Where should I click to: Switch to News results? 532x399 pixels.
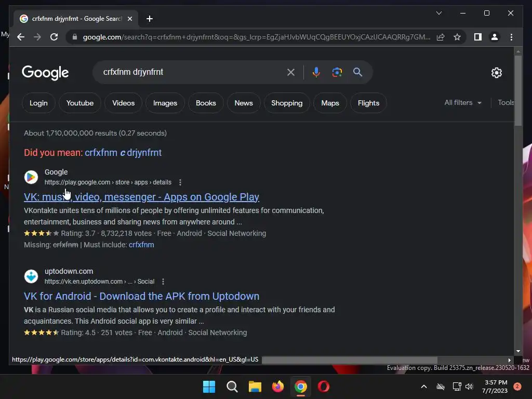244,103
